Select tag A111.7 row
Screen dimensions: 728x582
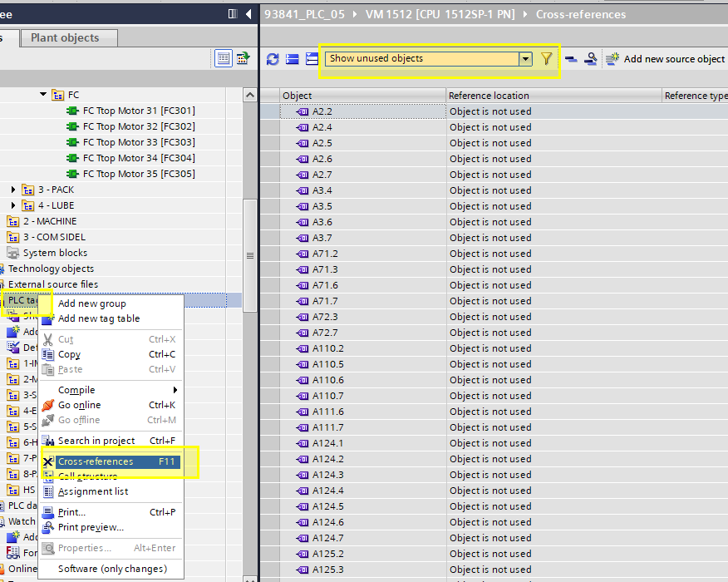click(x=362, y=427)
